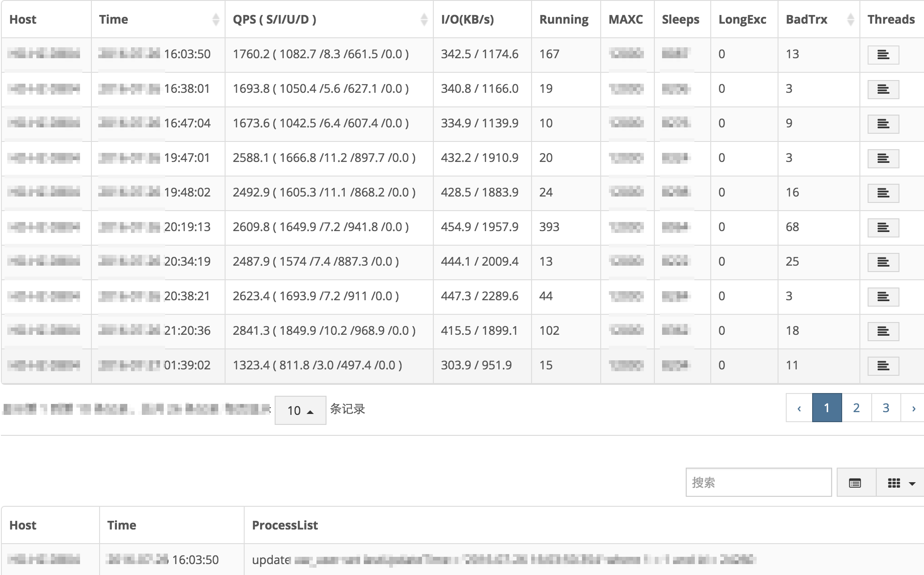Click next page arrow
This screenshot has height=575, width=924.
pyautogui.click(x=913, y=408)
